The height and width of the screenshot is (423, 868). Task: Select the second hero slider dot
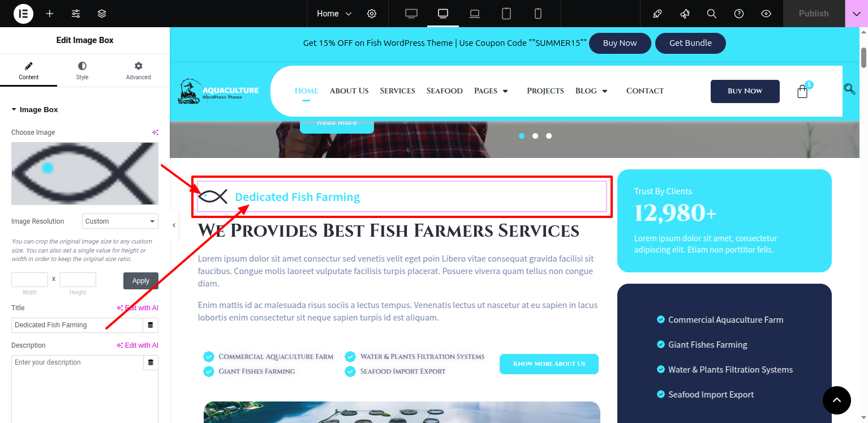(535, 136)
